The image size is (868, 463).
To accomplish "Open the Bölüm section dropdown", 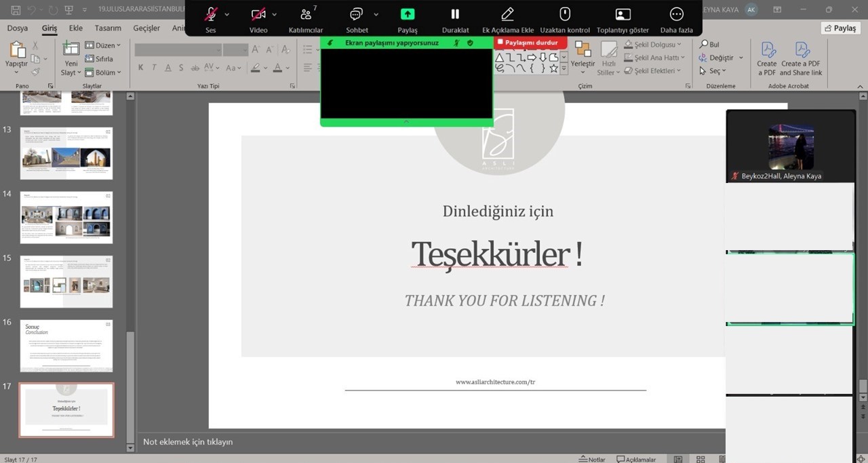I will click(x=103, y=73).
